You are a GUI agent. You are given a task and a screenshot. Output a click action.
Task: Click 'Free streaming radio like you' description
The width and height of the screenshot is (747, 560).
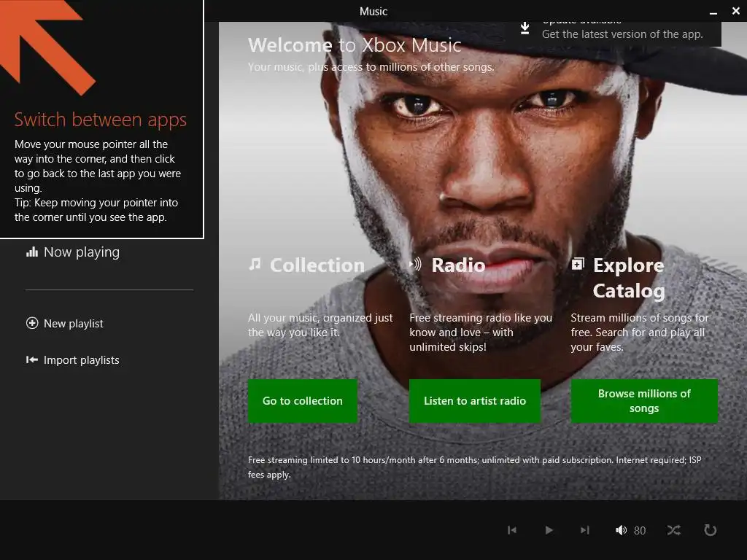tap(481, 332)
